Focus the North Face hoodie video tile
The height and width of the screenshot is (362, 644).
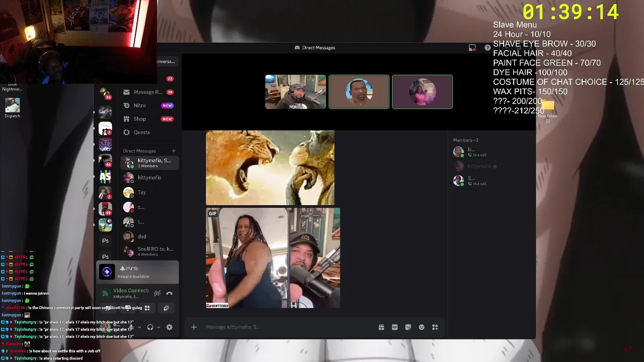pos(295,92)
